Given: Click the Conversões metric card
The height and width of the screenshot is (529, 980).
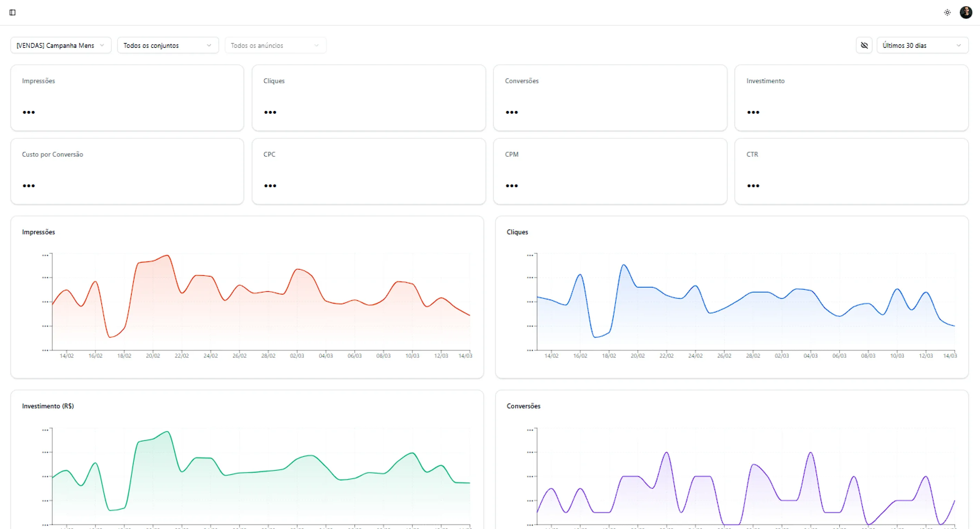Looking at the screenshot, I should click(x=610, y=98).
